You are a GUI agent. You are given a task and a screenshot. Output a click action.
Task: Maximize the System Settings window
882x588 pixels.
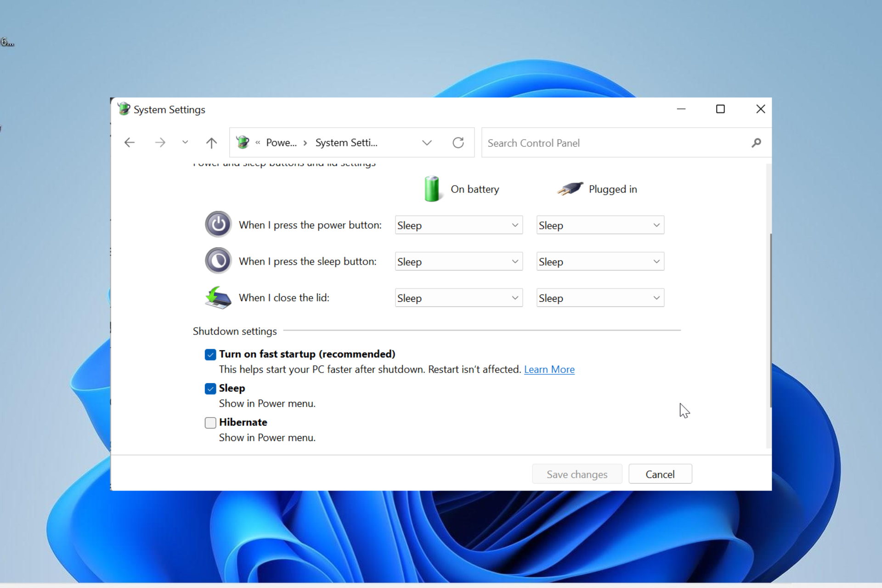[x=720, y=109]
